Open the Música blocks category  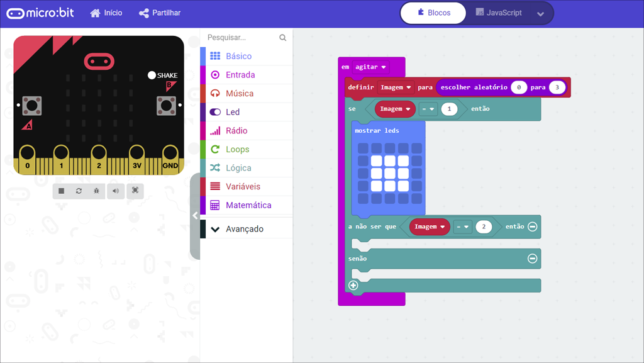click(x=247, y=93)
